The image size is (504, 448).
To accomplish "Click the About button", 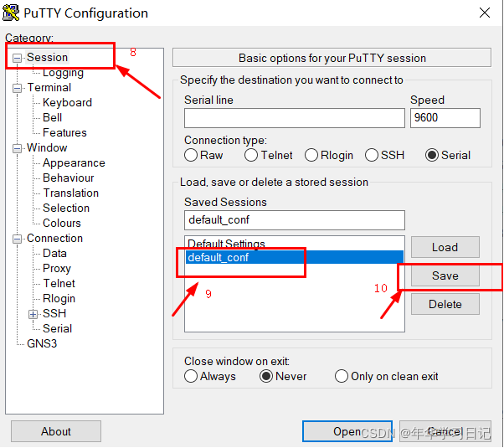I will (56, 431).
